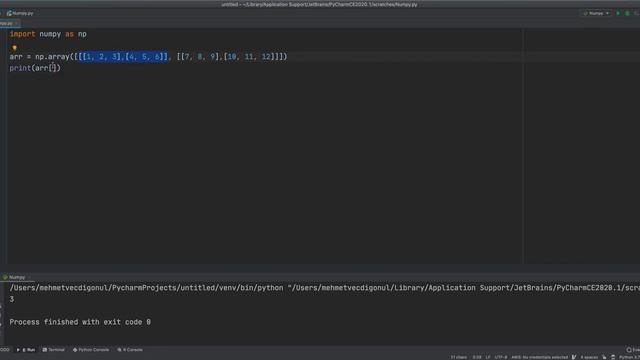640x360 pixels.
Task: Click the read-only lock icon in status bar
Action: tap(604, 357)
